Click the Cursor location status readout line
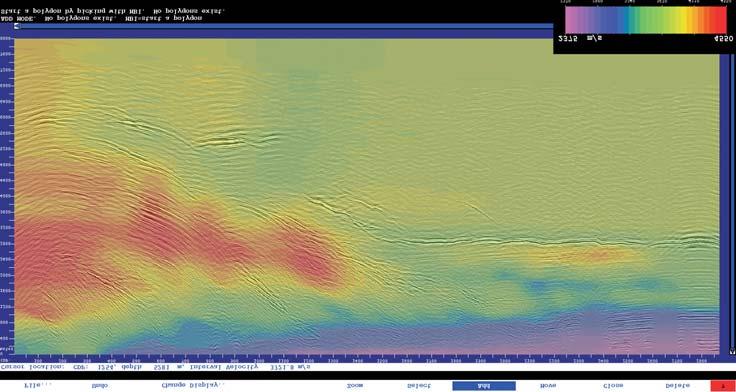Image resolution: width=736 pixels, height=392 pixels. point(155,367)
